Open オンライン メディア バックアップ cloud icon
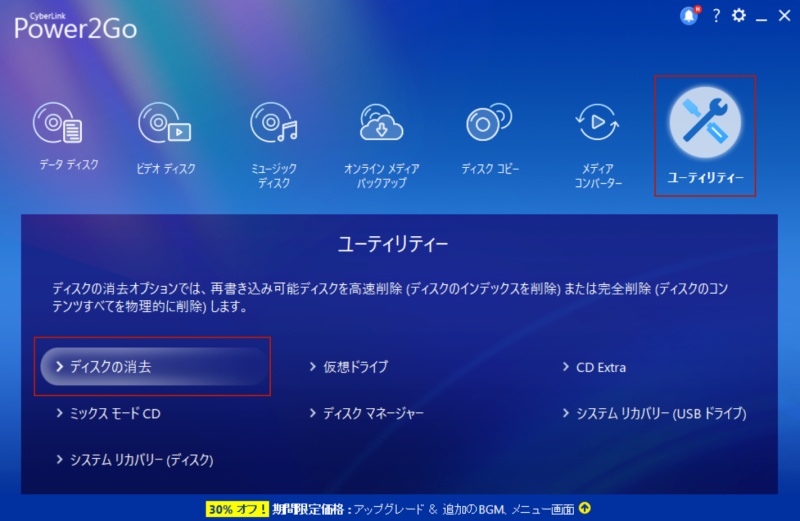Viewport: 800px width, 521px height. tap(381, 122)
